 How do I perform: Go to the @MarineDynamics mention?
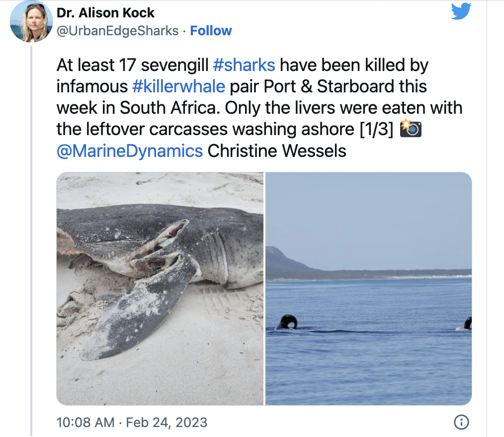click(x=130, y=150)
